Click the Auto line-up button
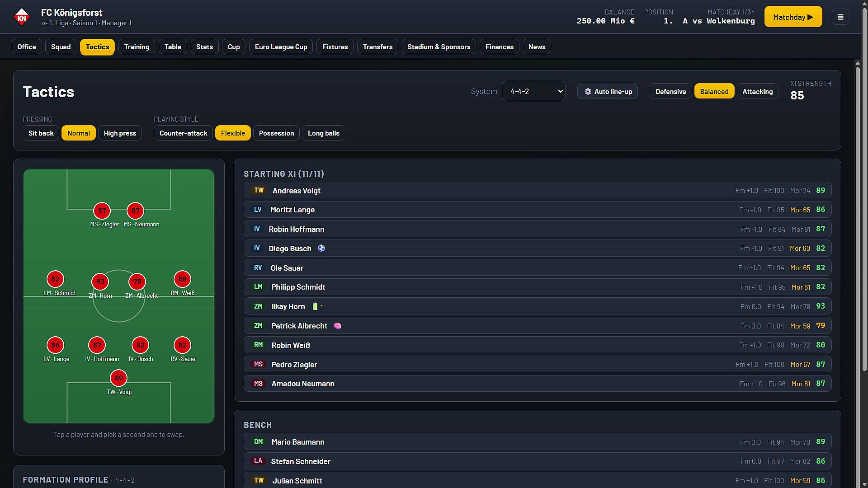Image resolution: width=868 pixels, height=488 pixels. (608, 91)
